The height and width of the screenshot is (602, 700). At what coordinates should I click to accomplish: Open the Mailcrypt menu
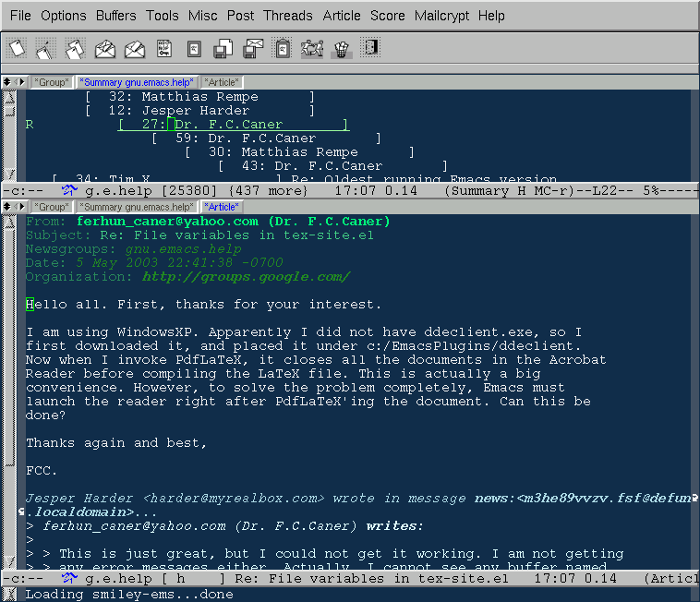(x=441, y=16)
